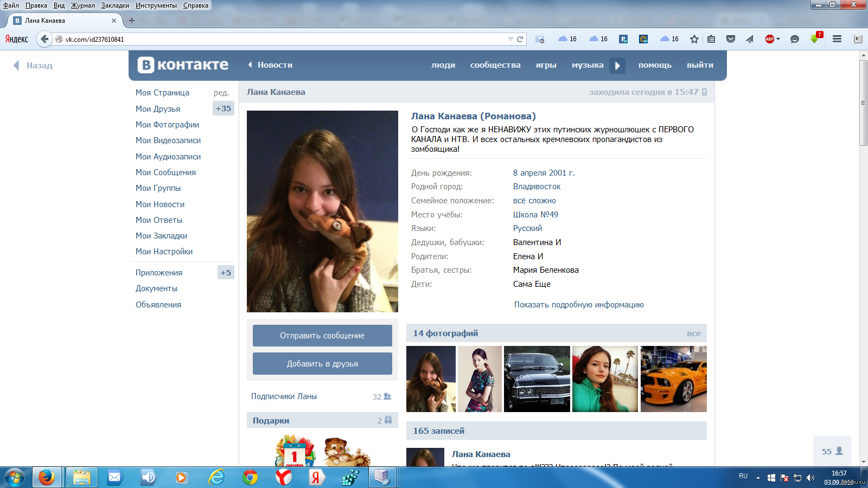Click the Добавить в друзья button
868x488 pixels.
322,364
